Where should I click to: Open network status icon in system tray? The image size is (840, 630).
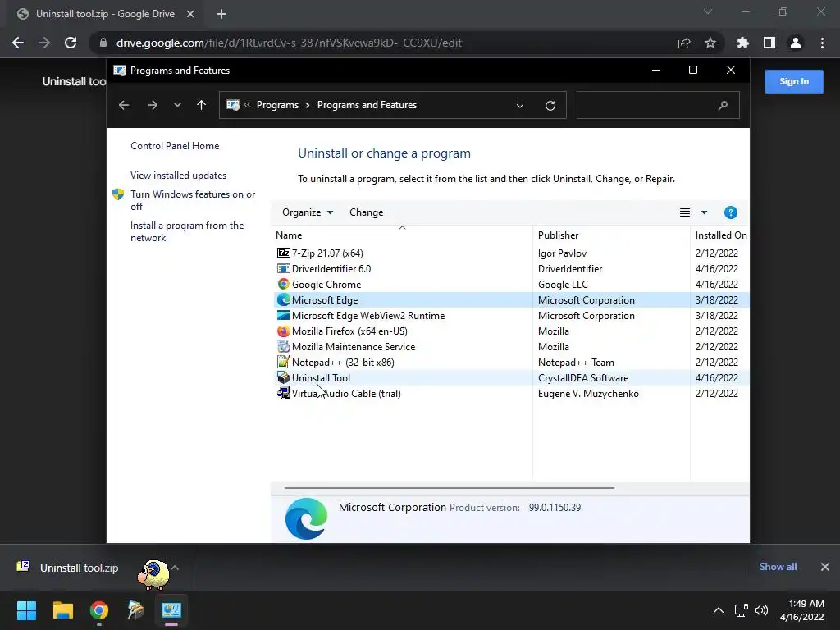coord(742,610)
